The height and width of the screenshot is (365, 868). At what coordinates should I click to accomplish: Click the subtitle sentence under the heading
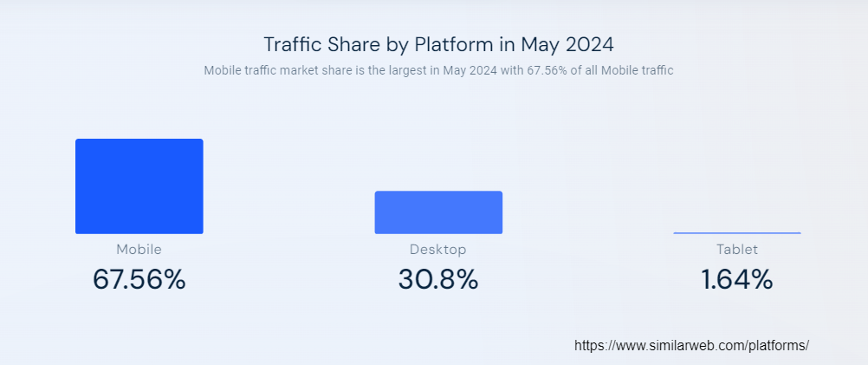438,70
